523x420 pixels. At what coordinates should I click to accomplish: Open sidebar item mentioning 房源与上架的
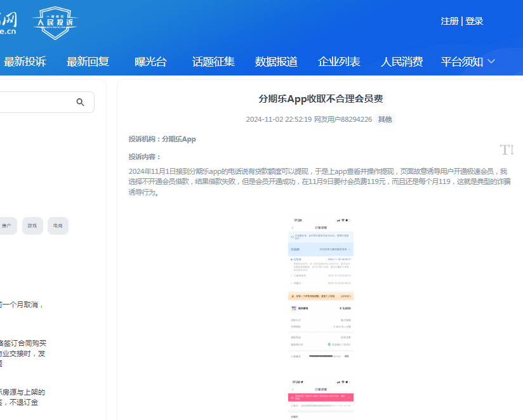22,397
